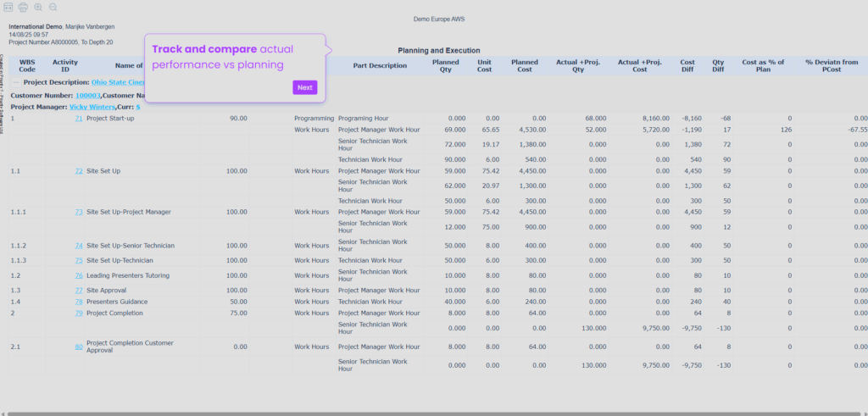Open activity ID 73 link
This screenshot has height=416, width=868.
[79, 212]
